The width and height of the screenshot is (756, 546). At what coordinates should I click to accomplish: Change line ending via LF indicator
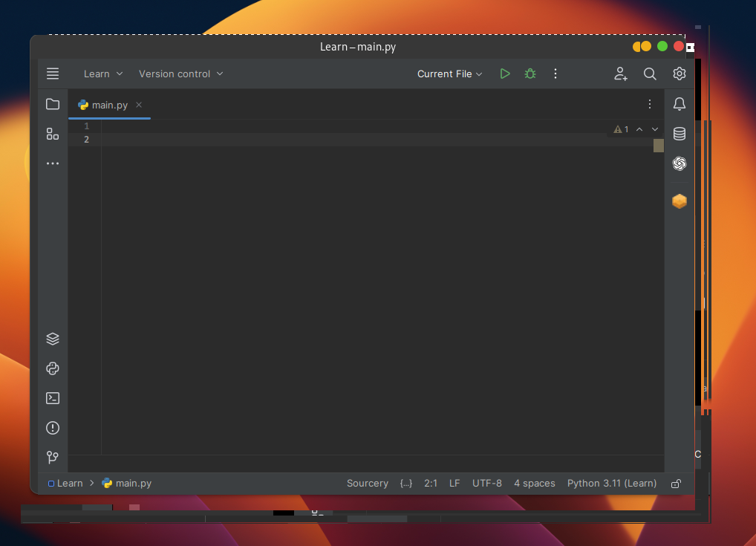point(454,483)
